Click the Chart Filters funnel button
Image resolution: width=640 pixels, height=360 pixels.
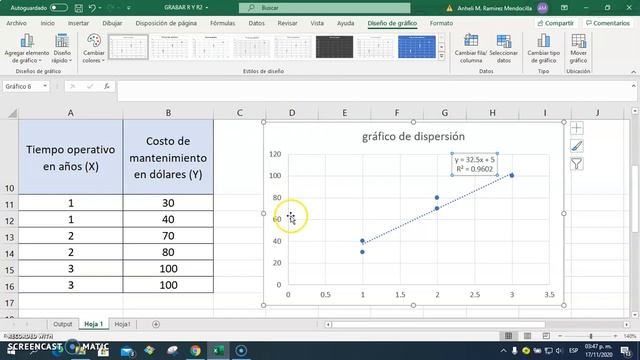(x=576, y=164)
